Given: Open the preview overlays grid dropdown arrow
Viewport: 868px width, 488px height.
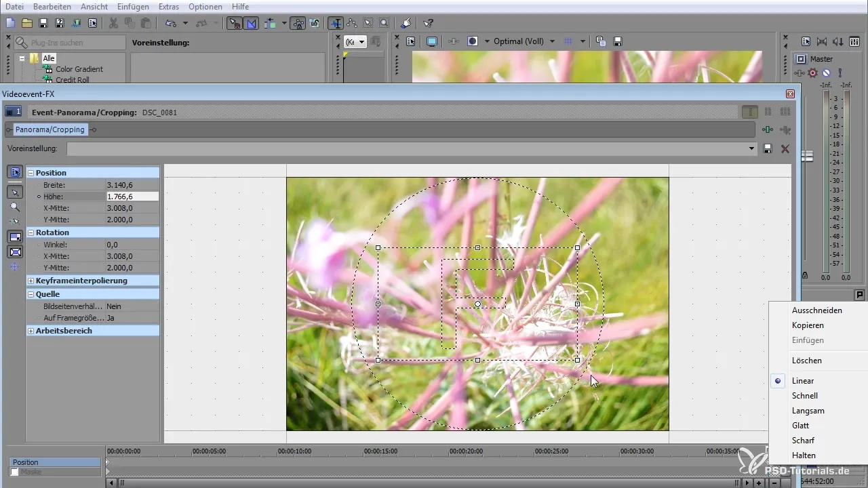Looking at the screenshot, I should point(583,41).
